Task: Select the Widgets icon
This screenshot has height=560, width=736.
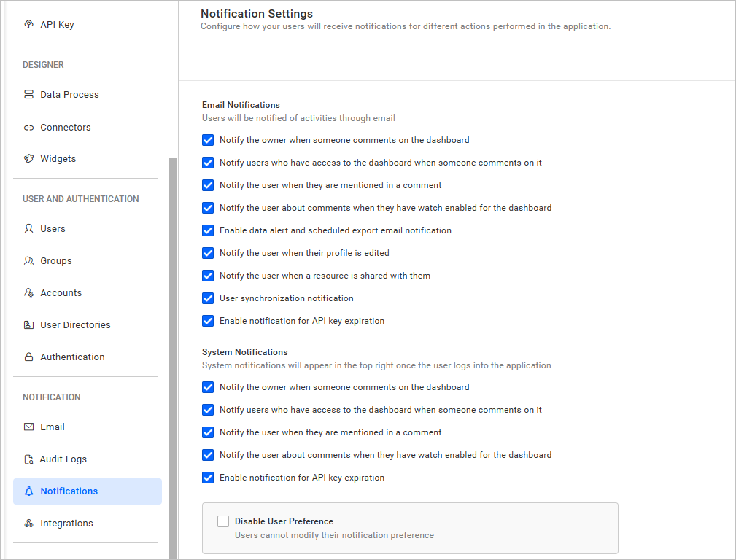Action: coord(28,158)
